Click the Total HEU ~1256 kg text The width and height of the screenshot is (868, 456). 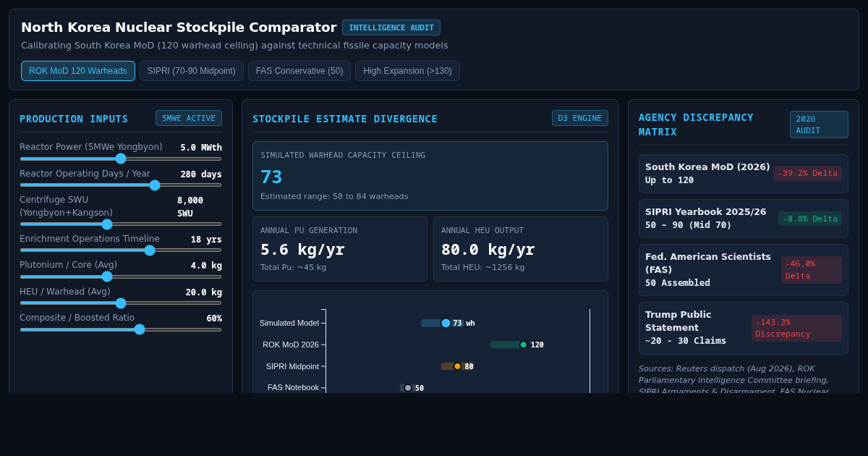(483, 267)
